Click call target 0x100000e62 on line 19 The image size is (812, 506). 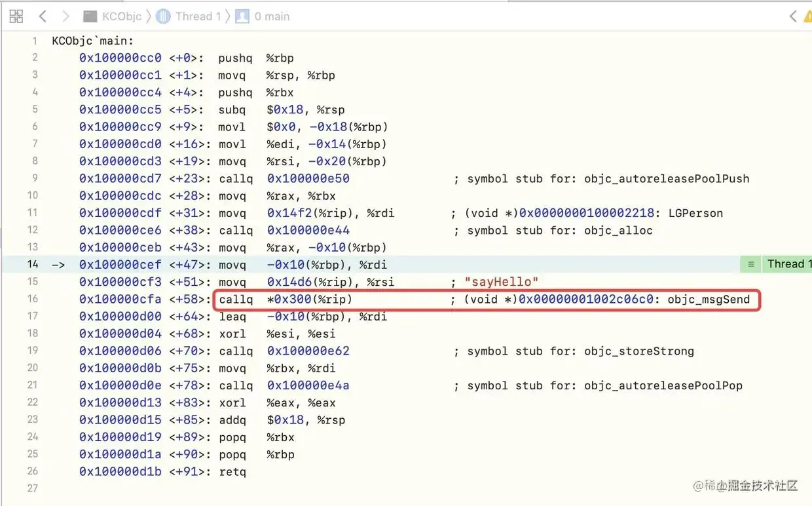(308, 351)
